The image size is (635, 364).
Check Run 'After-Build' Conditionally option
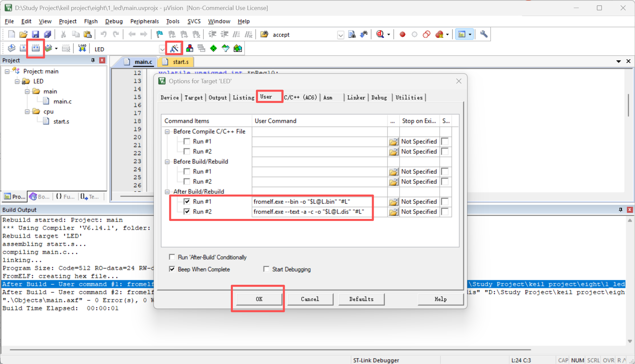[172, 257]
